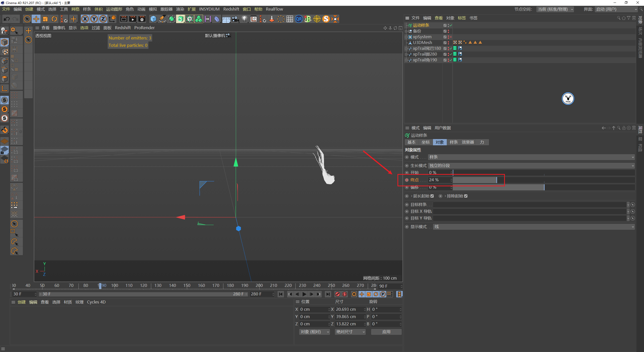
Task: Click the Undo arrow icon
Action: (x=7, y=19)
